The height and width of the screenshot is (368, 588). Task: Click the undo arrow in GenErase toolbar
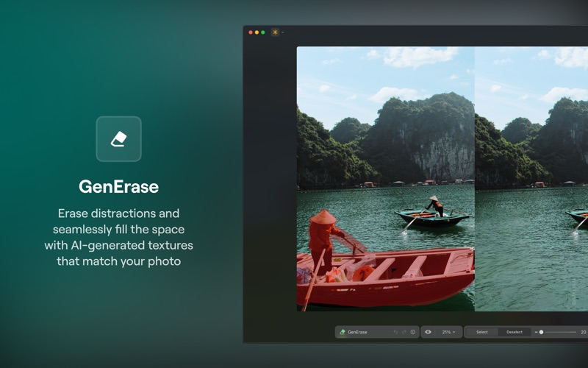pos(395,332)
